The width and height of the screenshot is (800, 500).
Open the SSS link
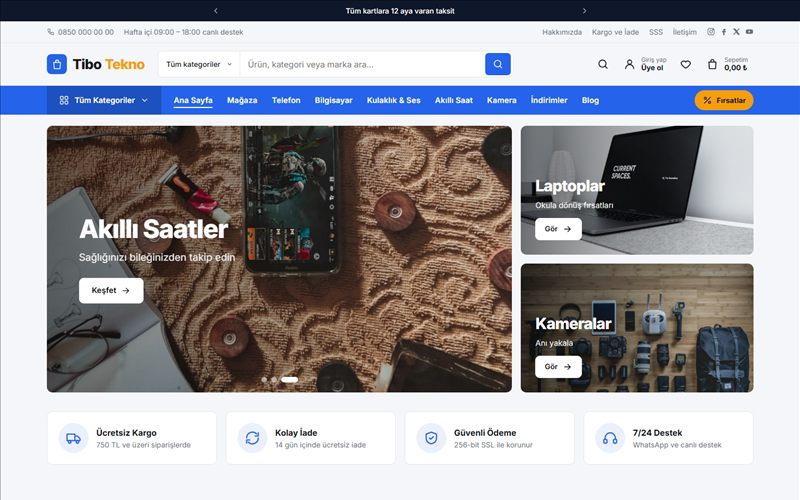[x=656, y=32]
